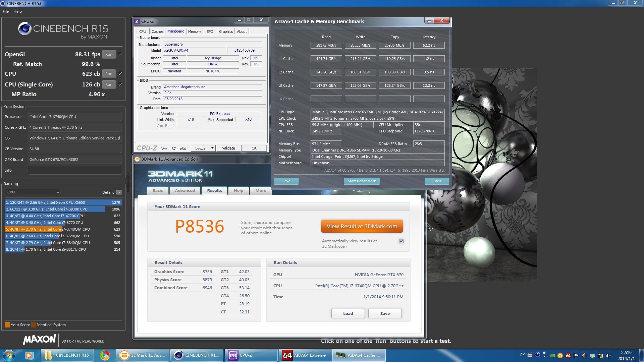This screenshot has height=362, width=644.
Task: Click the orange audio manager tray icon
Action: point(584,356)
